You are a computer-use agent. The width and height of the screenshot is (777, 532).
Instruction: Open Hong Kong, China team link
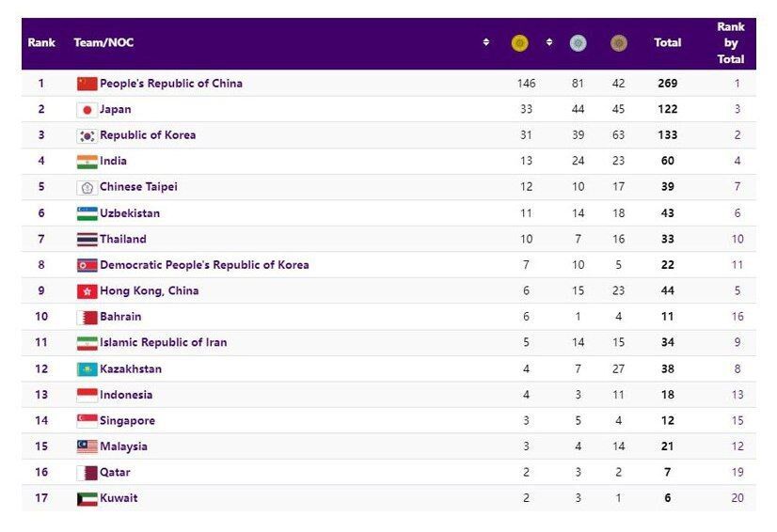[149, 291]
